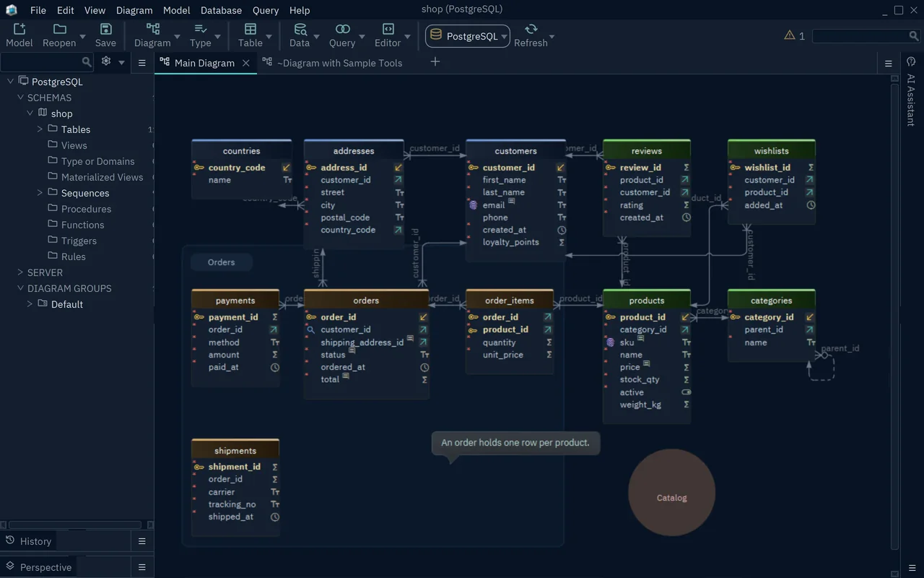Add a new diagram tab with plus icon
Viewport: 924px width, 578px height.
click(x=435, y=62)
